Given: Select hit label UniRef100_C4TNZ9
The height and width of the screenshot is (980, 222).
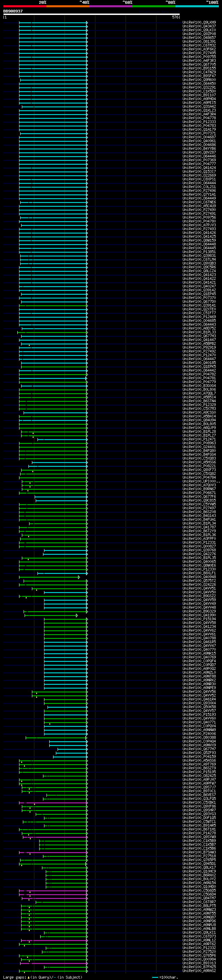Looking at the screenshot, I should click(x=199, y=72).
